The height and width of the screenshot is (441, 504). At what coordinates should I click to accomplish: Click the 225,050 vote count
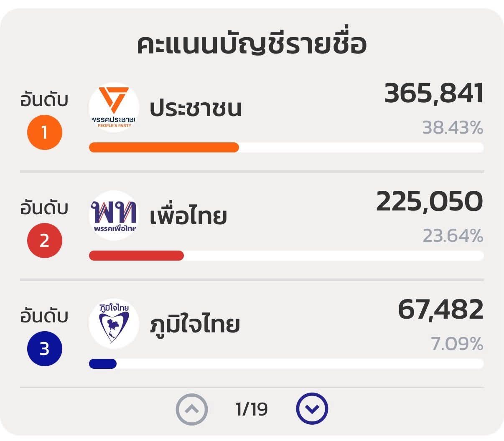point(430,201)
